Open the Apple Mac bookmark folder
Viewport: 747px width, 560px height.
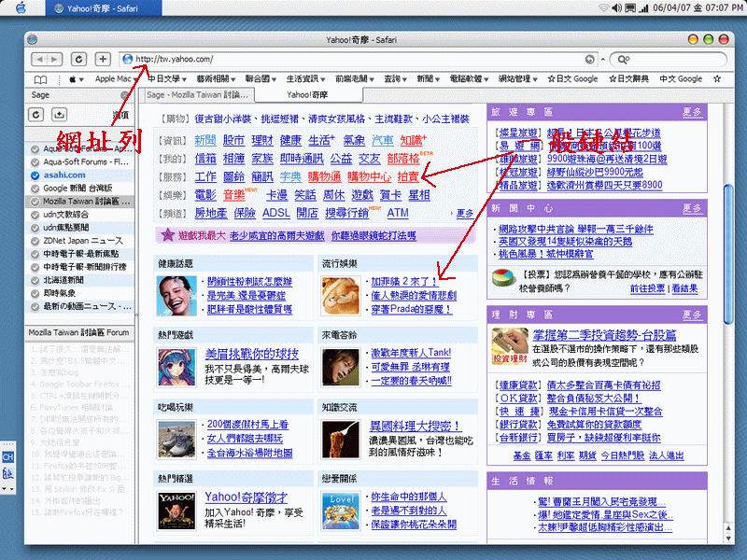click(116, 79)
